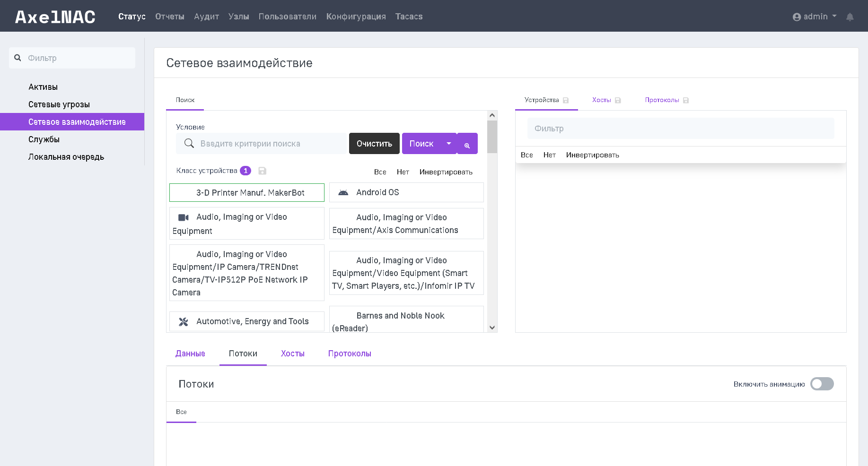Open the Конфигурация menu

click(356, 17)
